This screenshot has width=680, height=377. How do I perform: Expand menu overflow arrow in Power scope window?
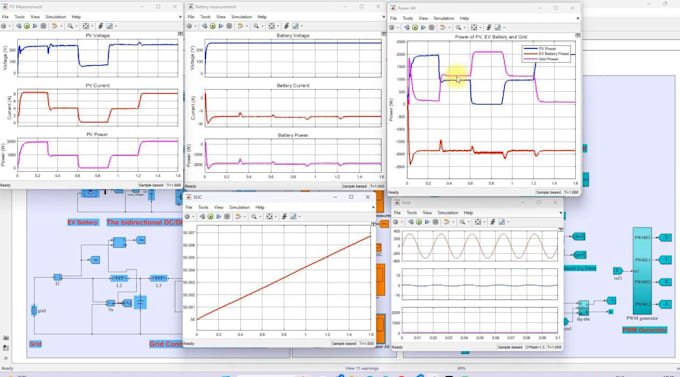(x=578, y=18)
